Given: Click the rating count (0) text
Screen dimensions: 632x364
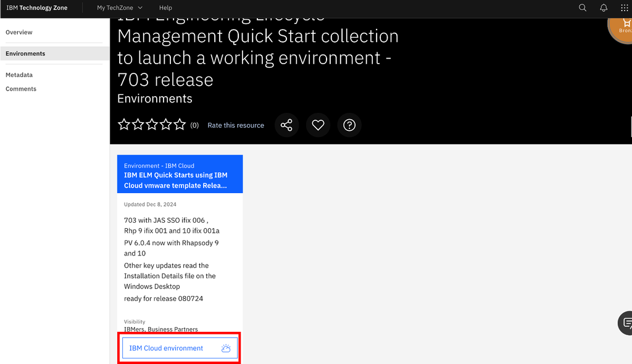Looking at the screenshot, I should coord(194,125).
